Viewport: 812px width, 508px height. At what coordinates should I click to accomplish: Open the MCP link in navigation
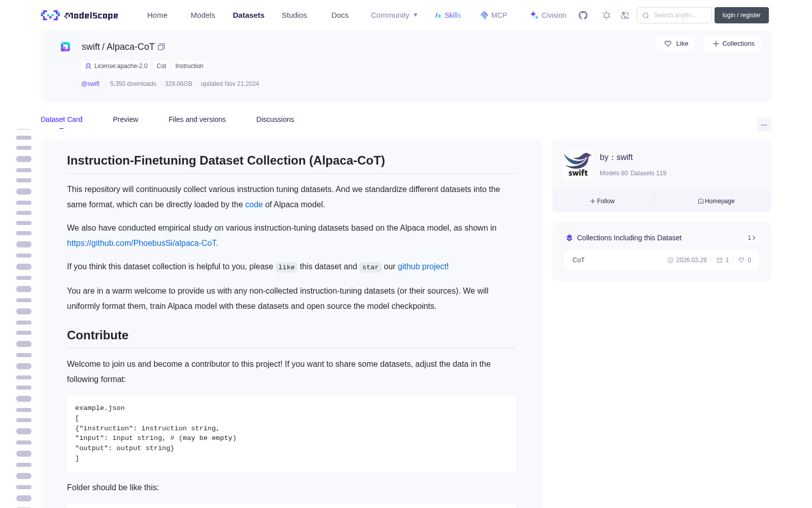[494, 15]
